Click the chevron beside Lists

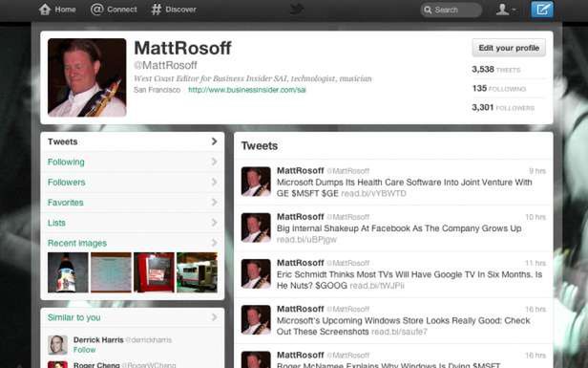pos(214,223)
